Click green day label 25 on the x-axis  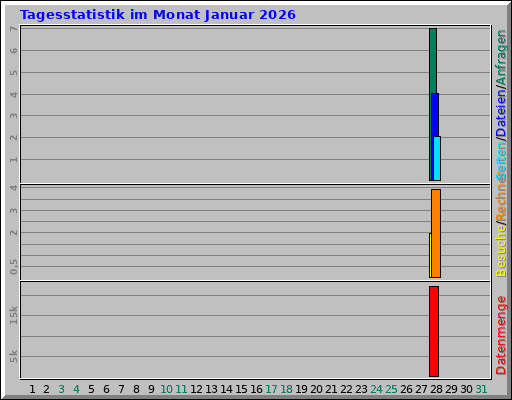tap(391, 389)
